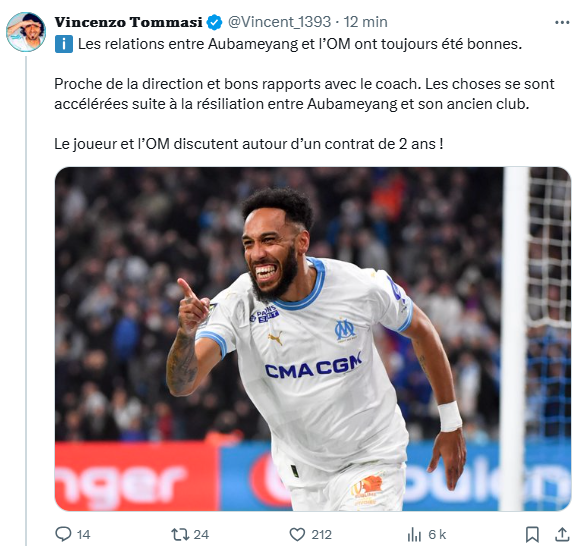Select the tweet text about 2 ans contract
Viewport: 575px width, 546px height.
(249, 144)
